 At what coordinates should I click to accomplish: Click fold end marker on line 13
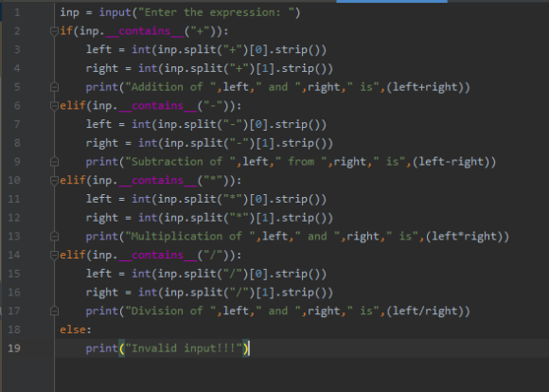[x=54, y=237]
